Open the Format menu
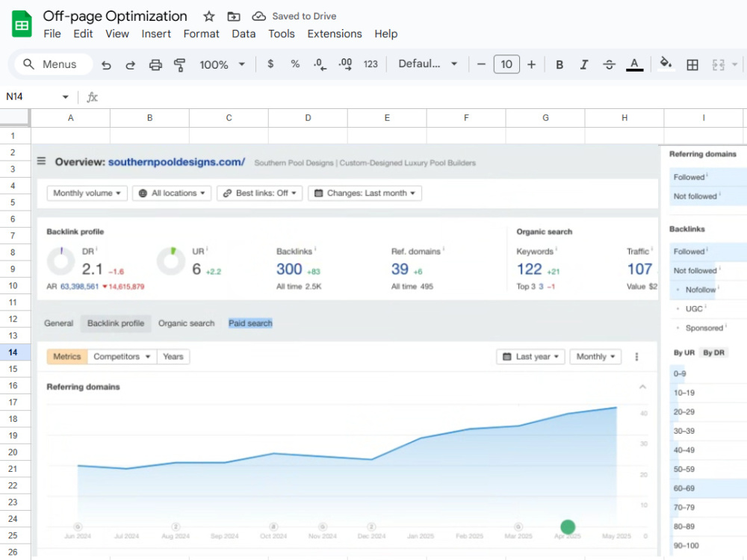747x560 pixels. (x=201, y=34)
